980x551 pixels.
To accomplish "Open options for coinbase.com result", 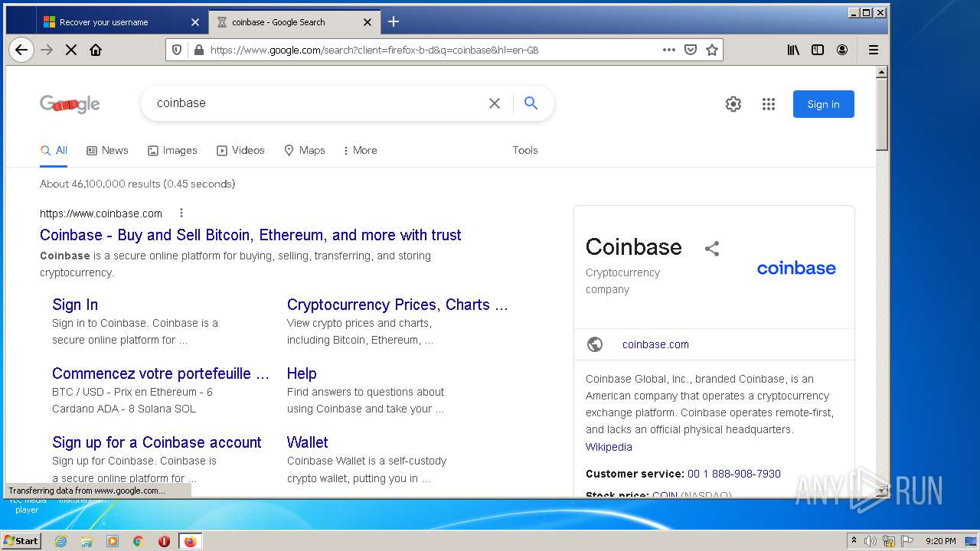I will pyautogui.click(x=181, y=214).
